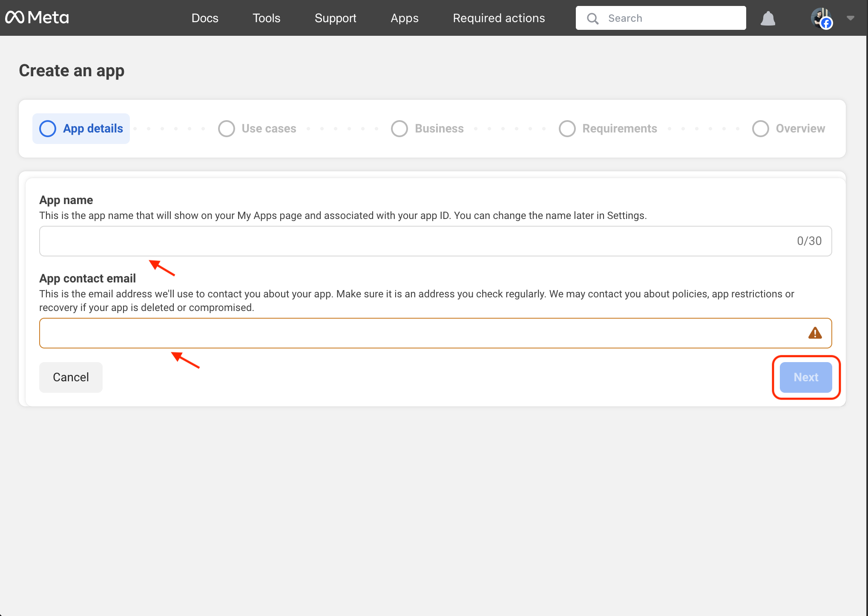The width and height of the screenshot is (868, 616).
Task: Open the Tools menu
Action: pyautogui.click(x=266, y=18)
